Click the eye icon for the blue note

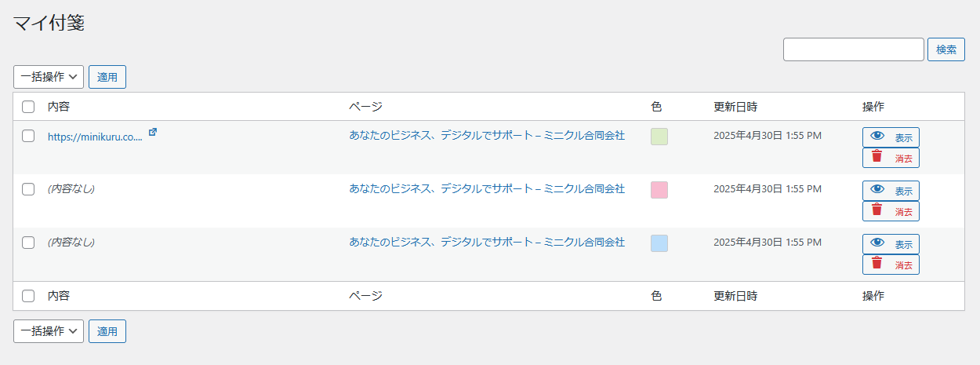[877, 243]
